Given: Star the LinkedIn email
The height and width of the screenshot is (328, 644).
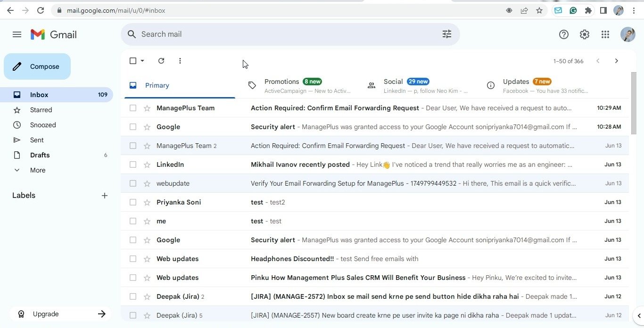Looking at the screenshot, I should tap(147, 164).
